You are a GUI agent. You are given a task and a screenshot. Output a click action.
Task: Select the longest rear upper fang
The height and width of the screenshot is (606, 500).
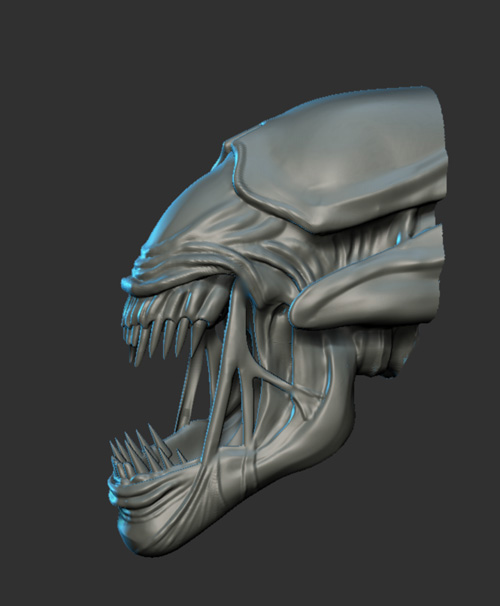pyautogui.click(x=198, y=336)
